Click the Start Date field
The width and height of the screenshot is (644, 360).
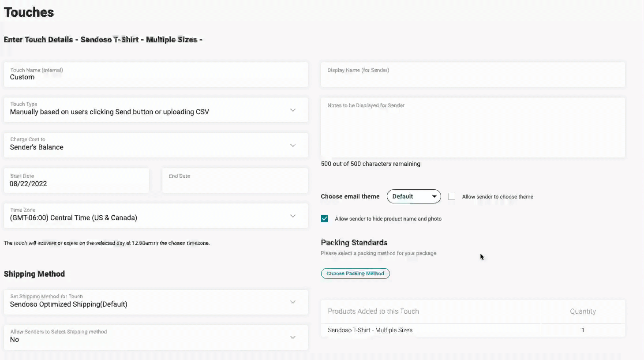(76, 180)
